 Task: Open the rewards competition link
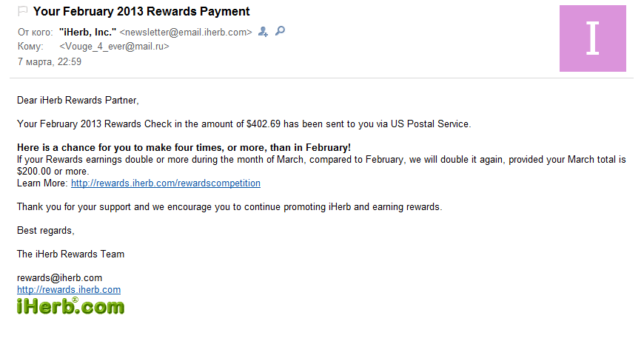tap(165, 183)
